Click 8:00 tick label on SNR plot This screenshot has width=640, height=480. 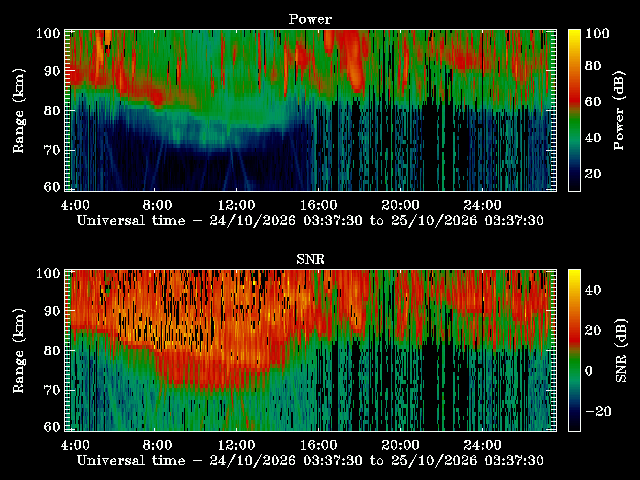pyautogui.click(x=157, y=445)
